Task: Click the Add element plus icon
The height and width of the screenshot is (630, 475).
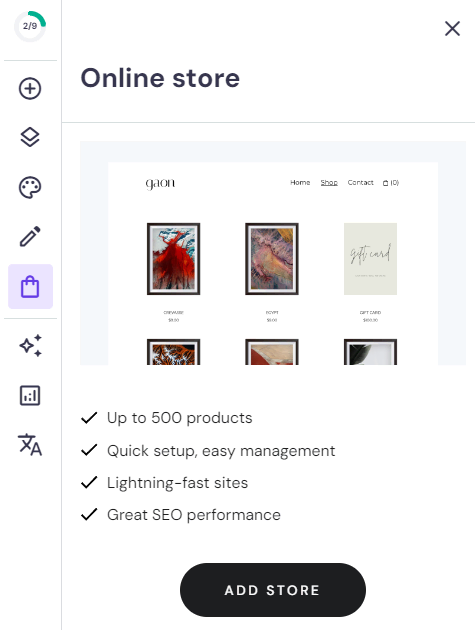Action: (x=30, y=88)
